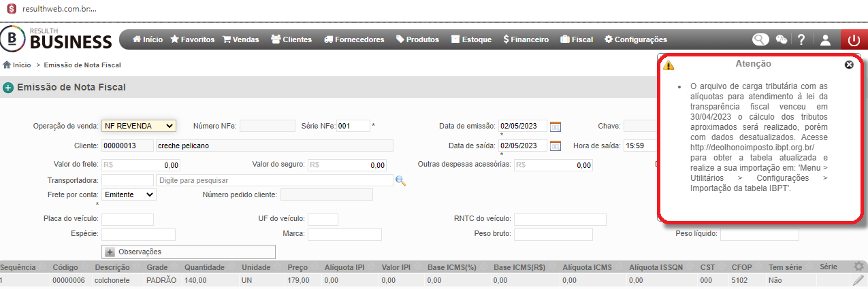Focus the Placa do veículo field
Image resolution: width=868 pixels, height=289 pixels.
point(127,220)
